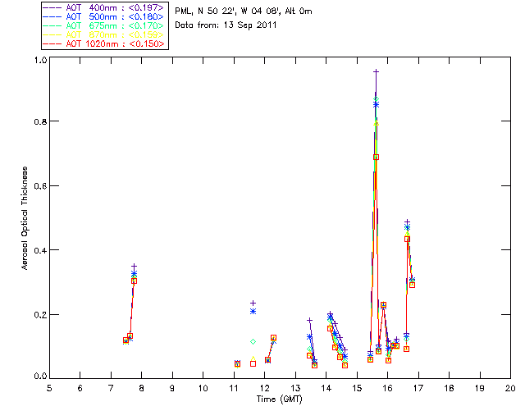Click the y-axis tick label 0.2
This screenshot has width=525, height=420.
[40, 315]
